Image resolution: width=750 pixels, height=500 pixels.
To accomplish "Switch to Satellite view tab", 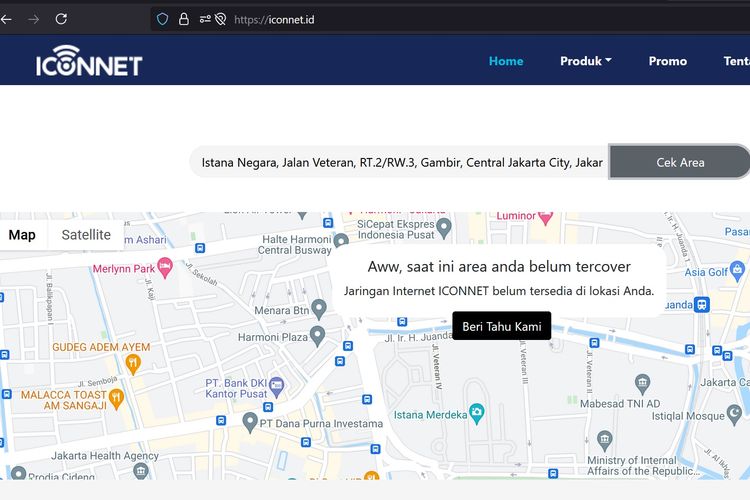I will 86,235.
